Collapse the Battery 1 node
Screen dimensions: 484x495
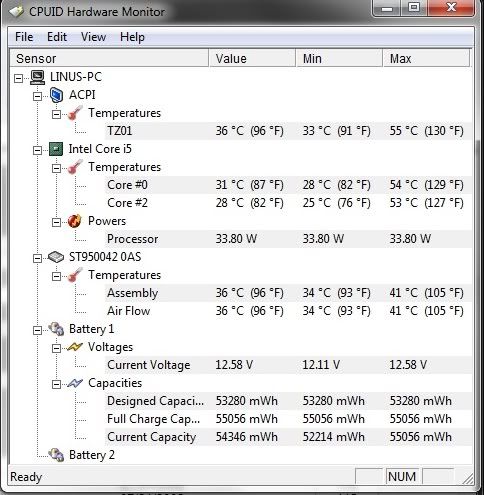coord(38,331)
